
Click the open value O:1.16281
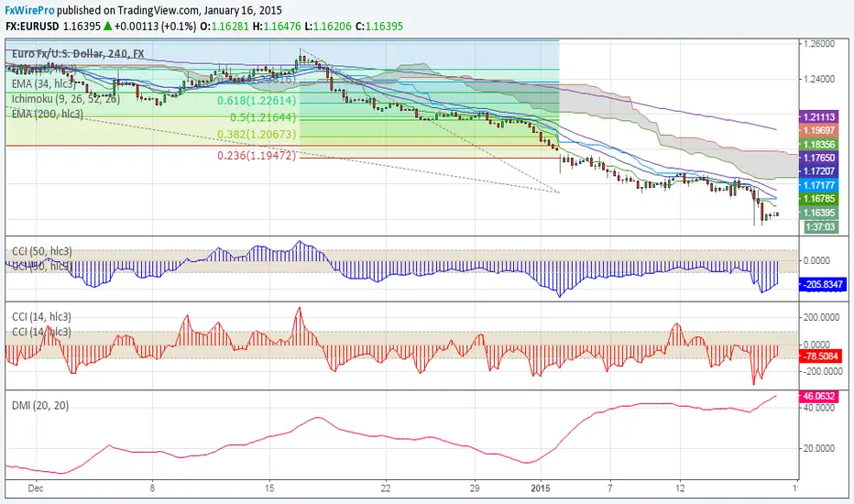click(224, 27)
